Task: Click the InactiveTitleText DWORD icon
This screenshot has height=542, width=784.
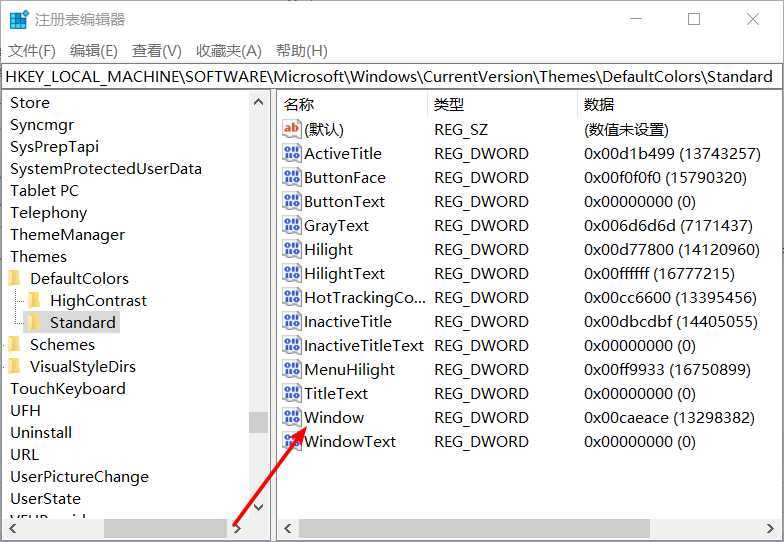Action: coord(292,345)
